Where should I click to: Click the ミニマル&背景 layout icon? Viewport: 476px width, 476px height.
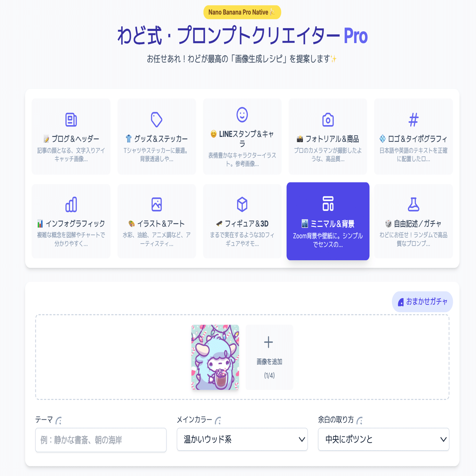click(328, 204)
